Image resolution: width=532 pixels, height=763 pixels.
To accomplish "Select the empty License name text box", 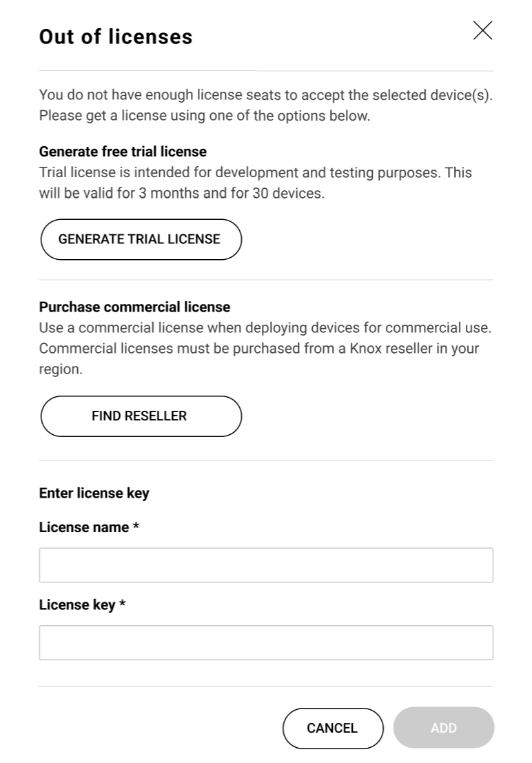I will coord(266,564).
